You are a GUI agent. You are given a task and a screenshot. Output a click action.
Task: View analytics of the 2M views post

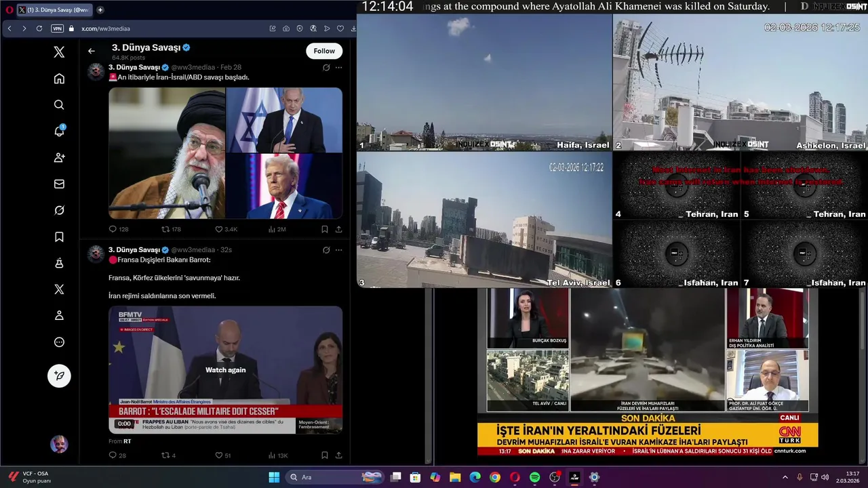[277, 229]
